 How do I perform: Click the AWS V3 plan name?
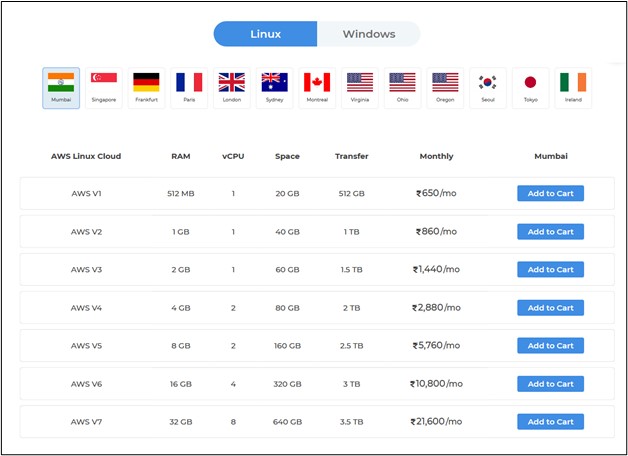click(x=87, y=269)
